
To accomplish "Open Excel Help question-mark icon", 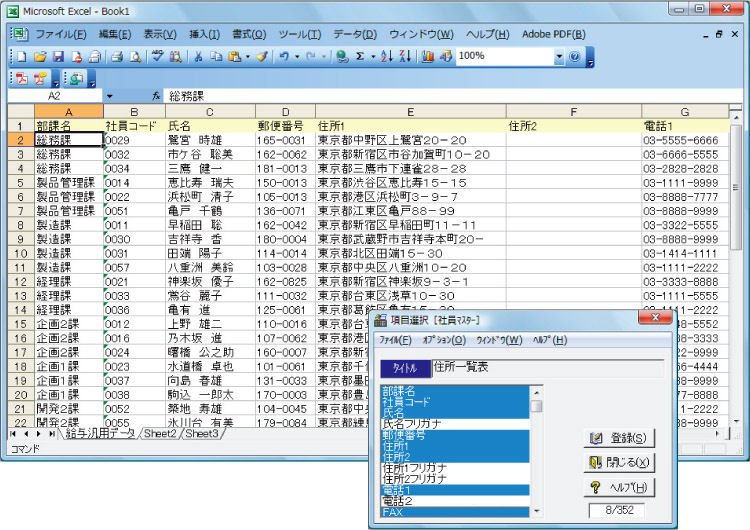I will pyautogui.click(x=574, y=57).
